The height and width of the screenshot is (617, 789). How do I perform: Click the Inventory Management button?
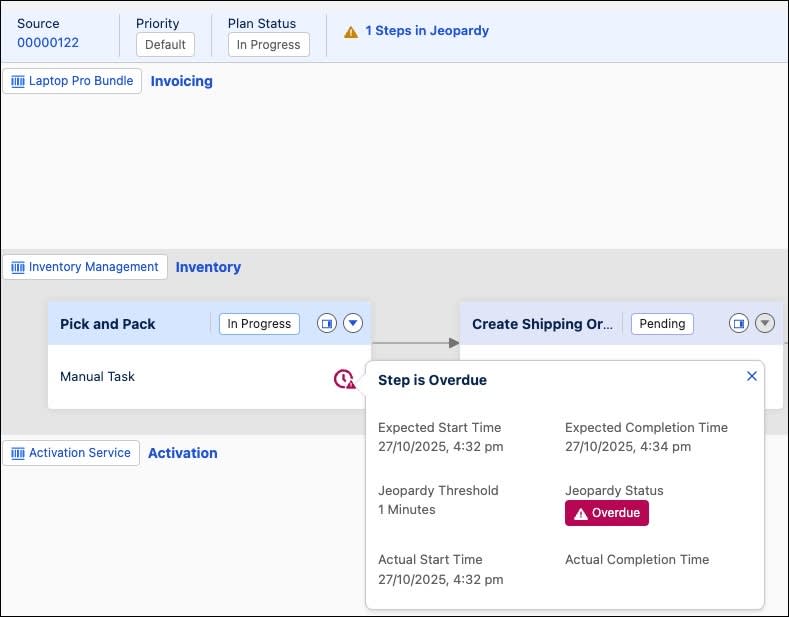(x=85, y=267)
